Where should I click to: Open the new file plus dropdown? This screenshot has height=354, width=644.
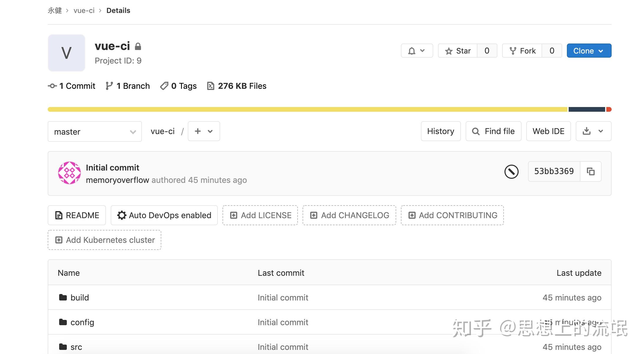coord(203,131)
